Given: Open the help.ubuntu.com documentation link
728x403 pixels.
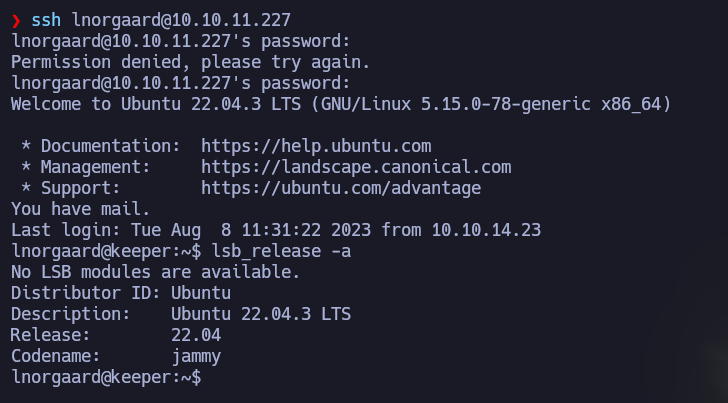Looking at the screenshot, I should pos(316,146).
